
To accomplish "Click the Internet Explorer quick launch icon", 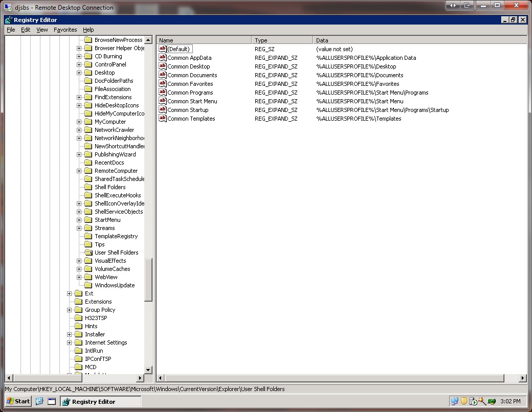I will coord(39,401).
